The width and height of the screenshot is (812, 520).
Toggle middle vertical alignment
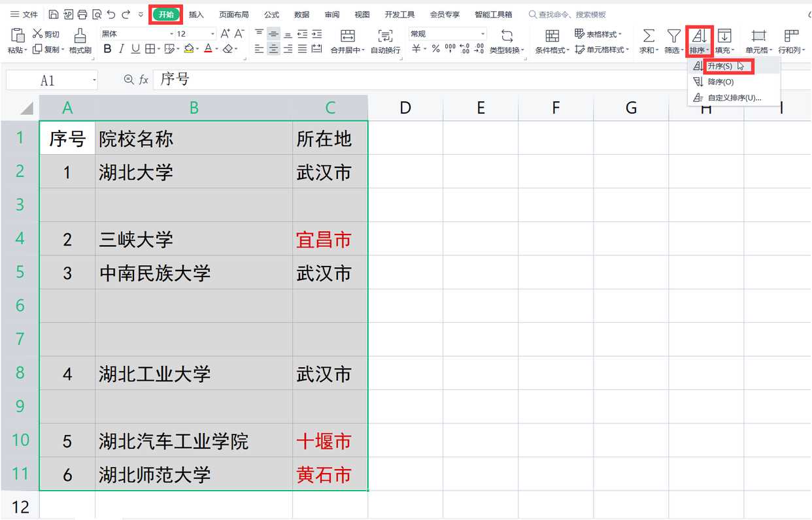click(x=273, y=34)
